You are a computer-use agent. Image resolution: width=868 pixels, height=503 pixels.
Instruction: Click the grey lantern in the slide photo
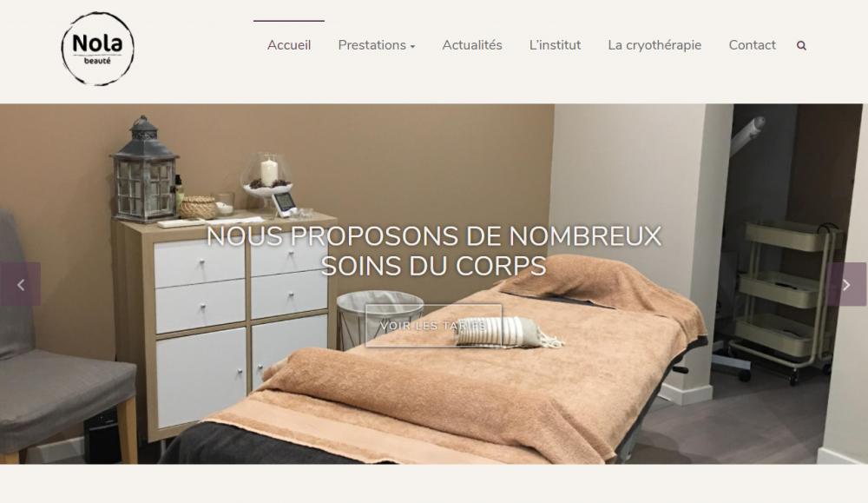[x=145, y=169]
